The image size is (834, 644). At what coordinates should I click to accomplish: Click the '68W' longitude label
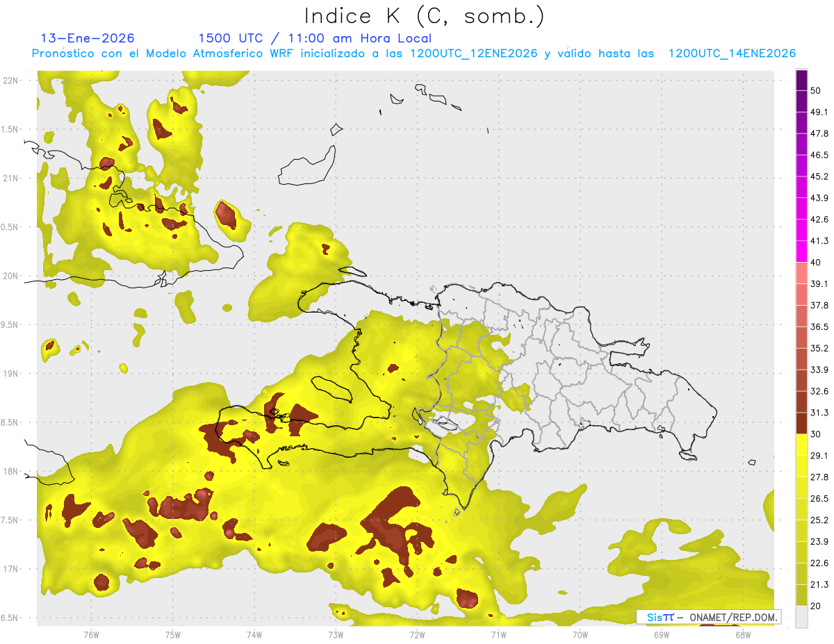click(743, 635)
